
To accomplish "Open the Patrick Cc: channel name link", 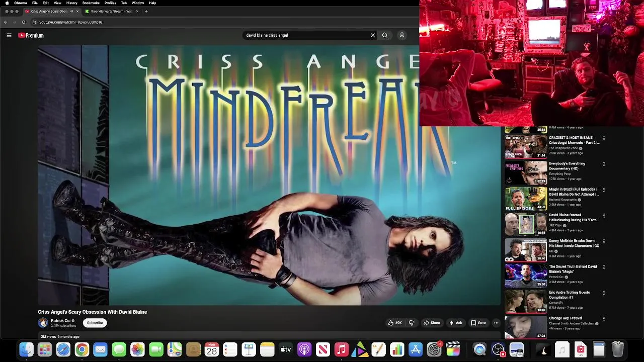I will [x=60, y=321].
